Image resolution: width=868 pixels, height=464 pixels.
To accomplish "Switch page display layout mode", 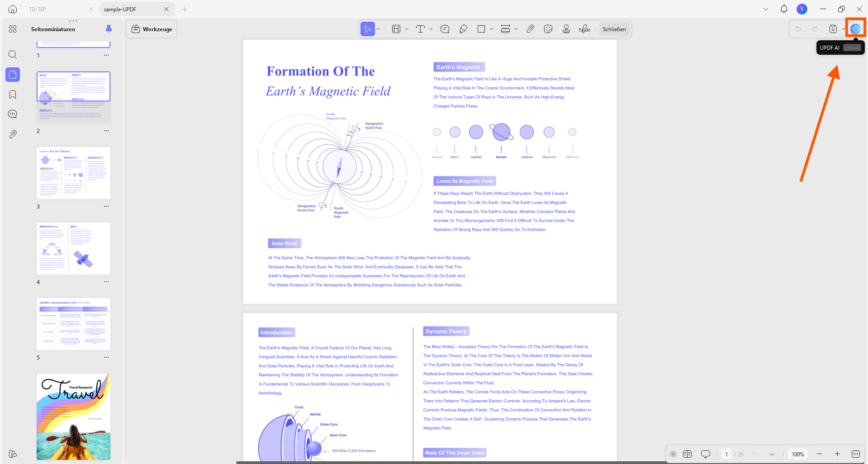I will pos(687,454).
